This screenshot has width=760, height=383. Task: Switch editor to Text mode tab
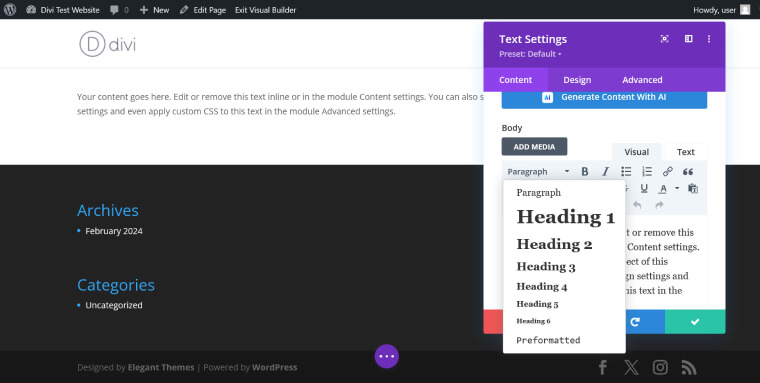point(685,152)
